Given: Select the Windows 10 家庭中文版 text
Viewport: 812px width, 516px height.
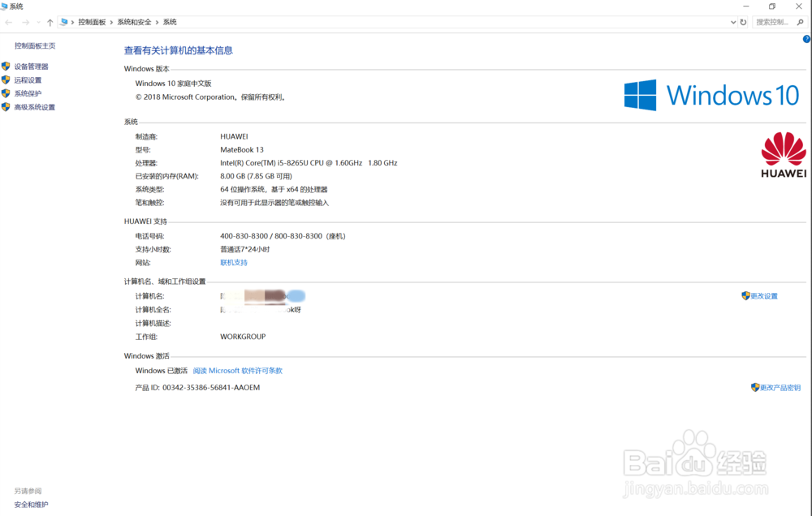Looking at the screenshot, I should (x=174, y=84).
